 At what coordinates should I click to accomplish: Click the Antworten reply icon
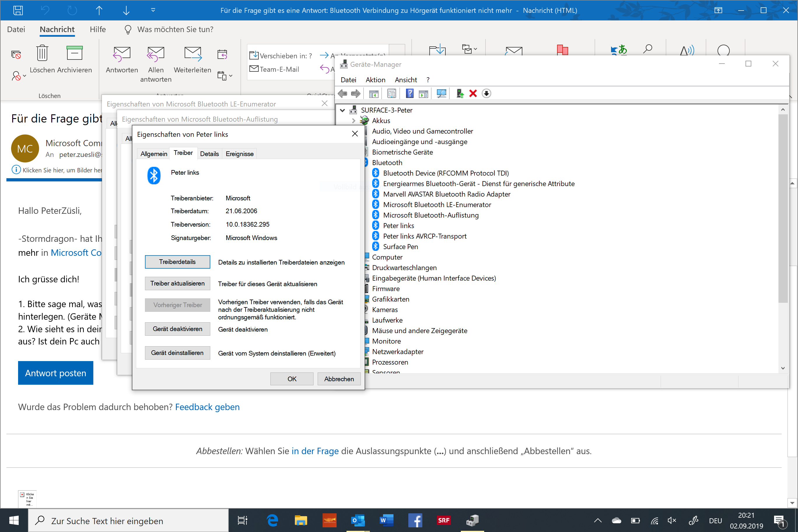coord(121,54)
